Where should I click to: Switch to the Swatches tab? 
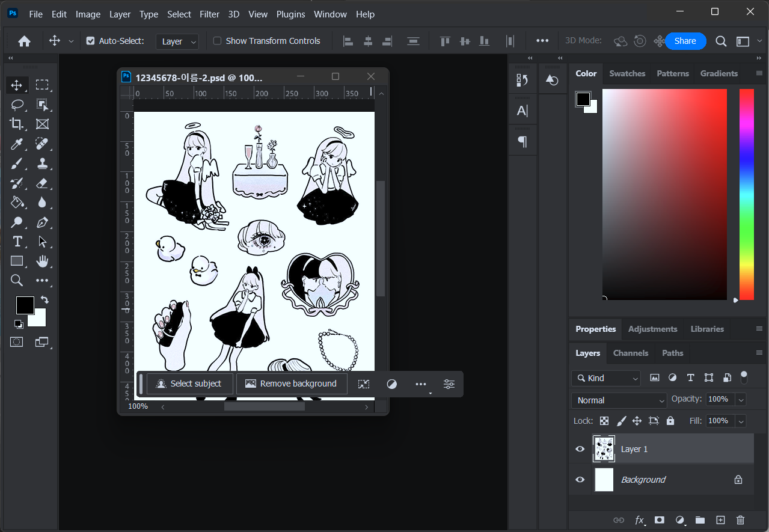627,73
